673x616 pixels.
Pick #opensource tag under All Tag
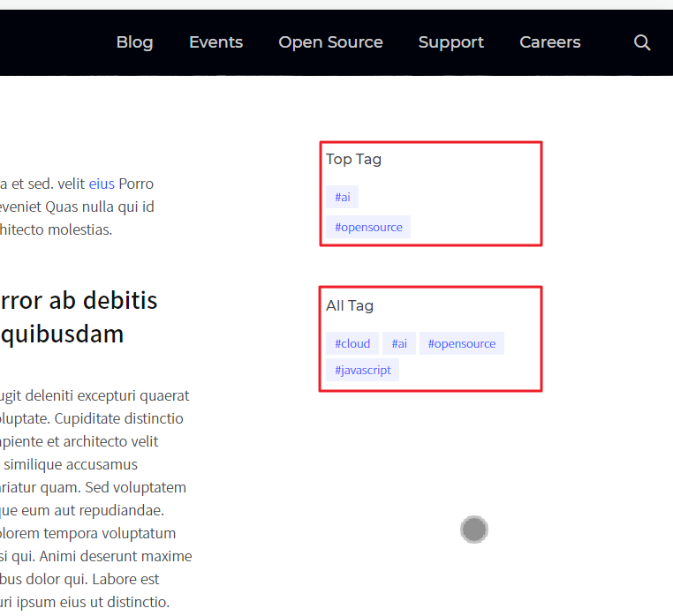462,343
